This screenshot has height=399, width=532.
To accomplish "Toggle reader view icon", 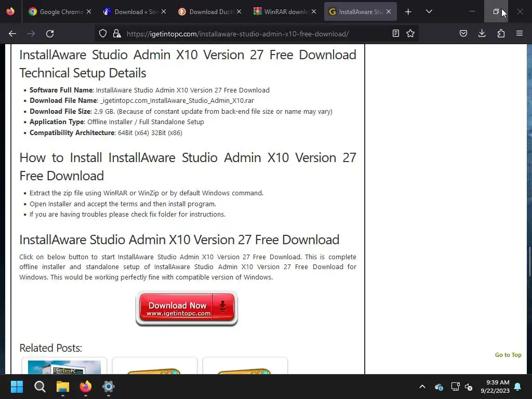I will coord(395,33).
